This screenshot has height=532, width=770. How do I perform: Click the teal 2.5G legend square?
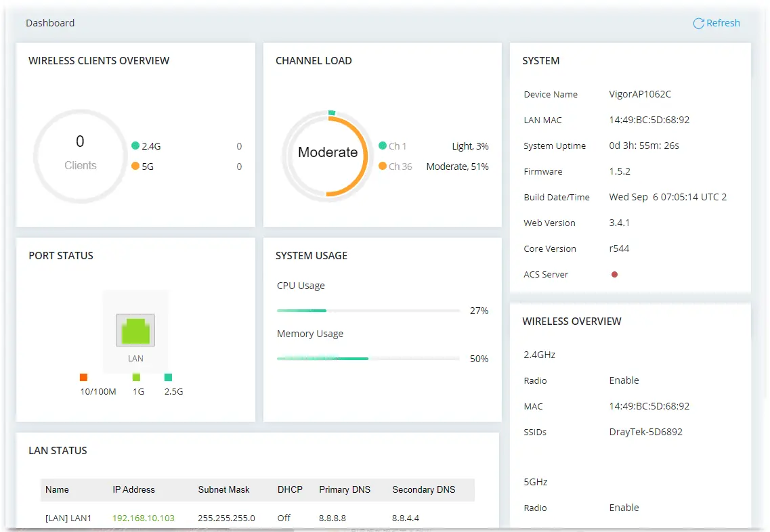coord(168,377)
